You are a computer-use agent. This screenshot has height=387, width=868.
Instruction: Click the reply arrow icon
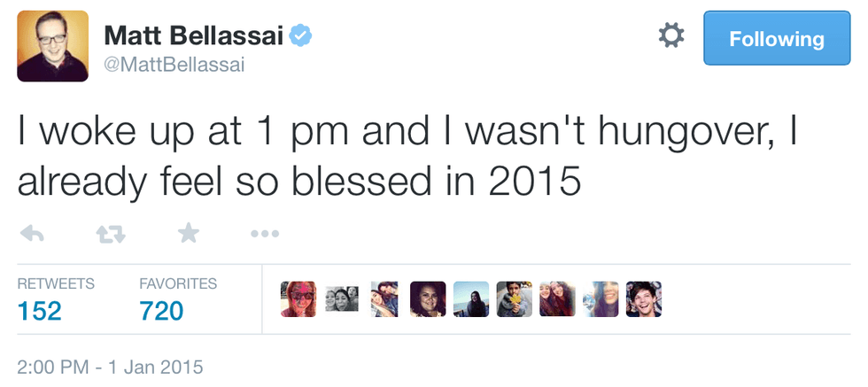coord(31,234)
